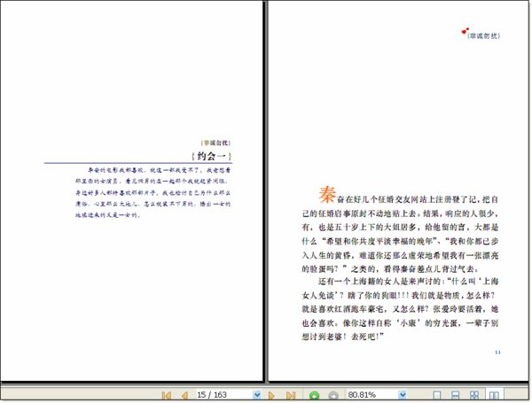Select the facing pages layout
Viewport: 532px width, 403px height.
click(x=494, y=395)
